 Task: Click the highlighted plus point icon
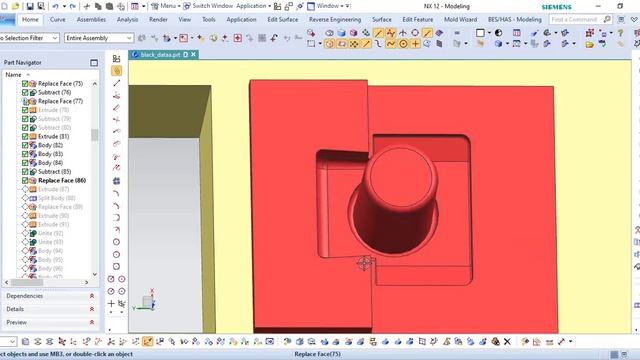[x=415, y=44]
